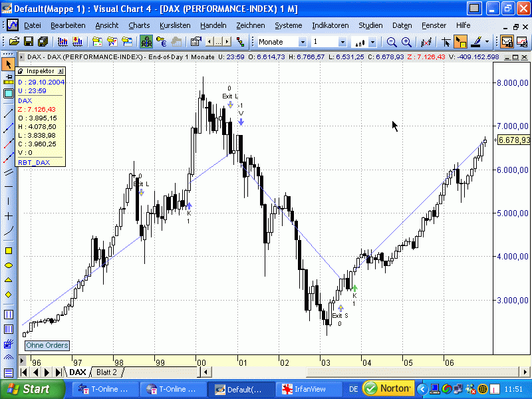Expand the chart header arrow before DAX title
The width and height of the screenshot is (532, 399).
coord(22,57)
